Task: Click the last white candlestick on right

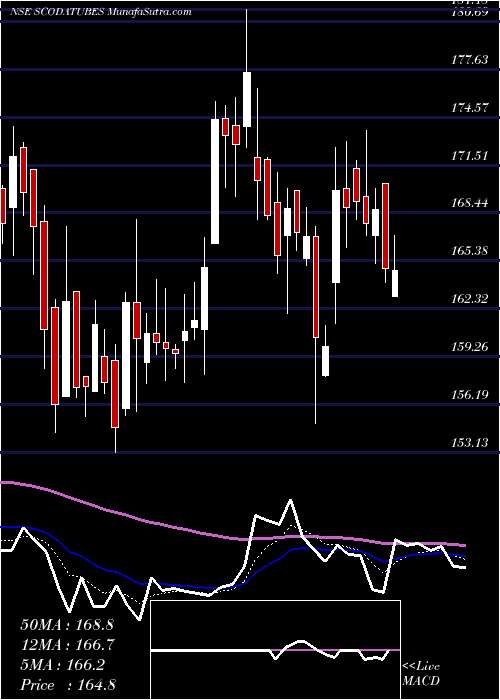Action: 395,283
